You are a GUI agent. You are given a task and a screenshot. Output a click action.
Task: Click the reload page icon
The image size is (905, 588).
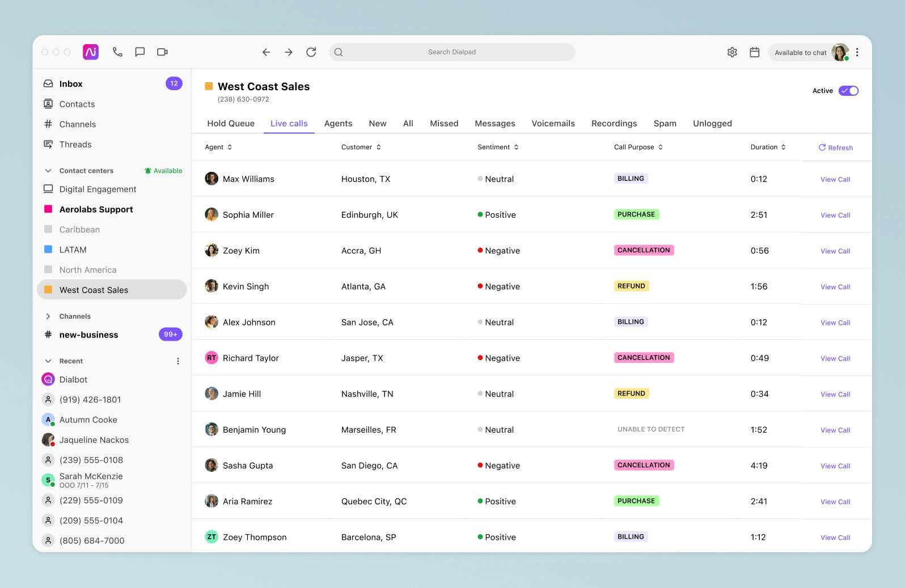tap(311, 52)
